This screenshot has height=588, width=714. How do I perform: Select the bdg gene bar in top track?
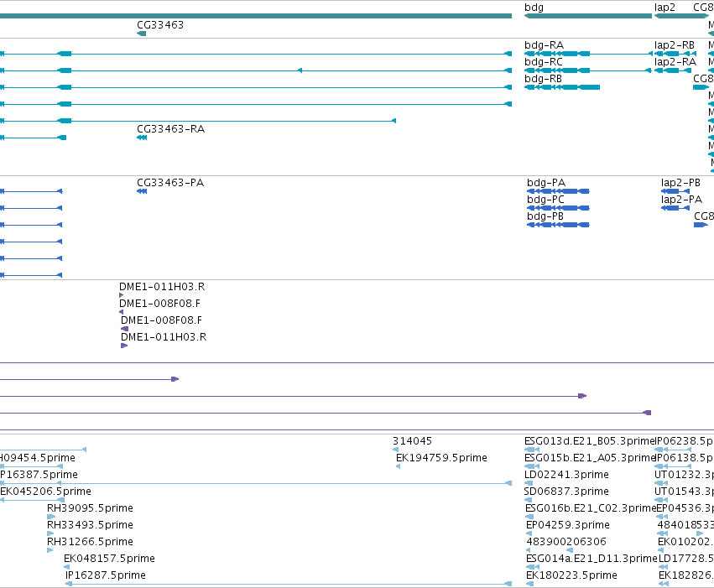click(x=588, y=16)
